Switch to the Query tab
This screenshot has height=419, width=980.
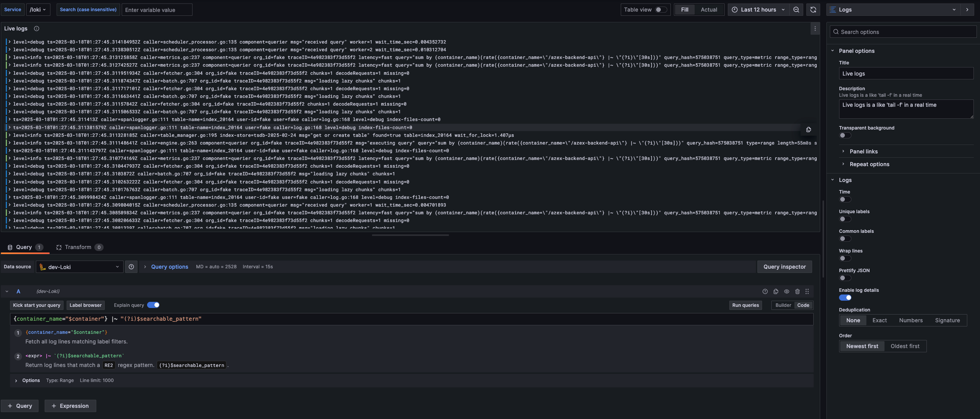(25, 247)
